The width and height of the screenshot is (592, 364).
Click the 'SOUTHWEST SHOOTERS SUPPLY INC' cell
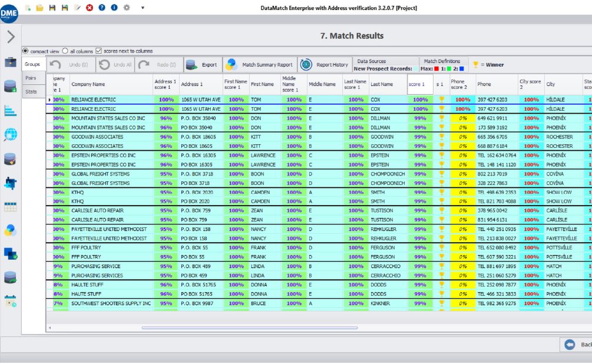(x=111, y=303)
